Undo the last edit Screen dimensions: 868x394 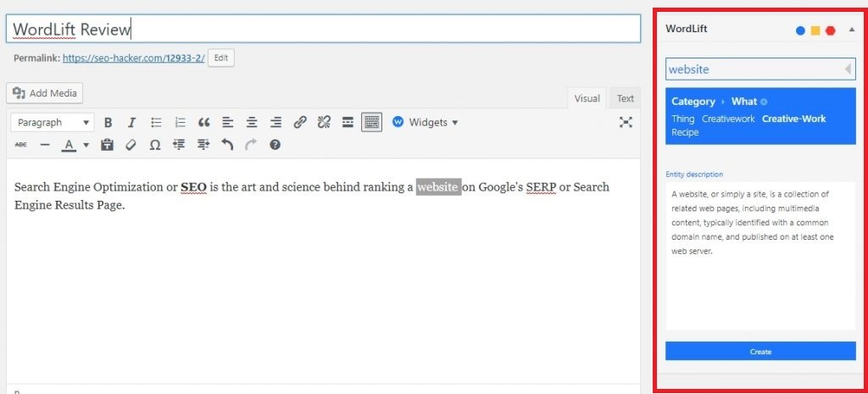pos(226,145)
